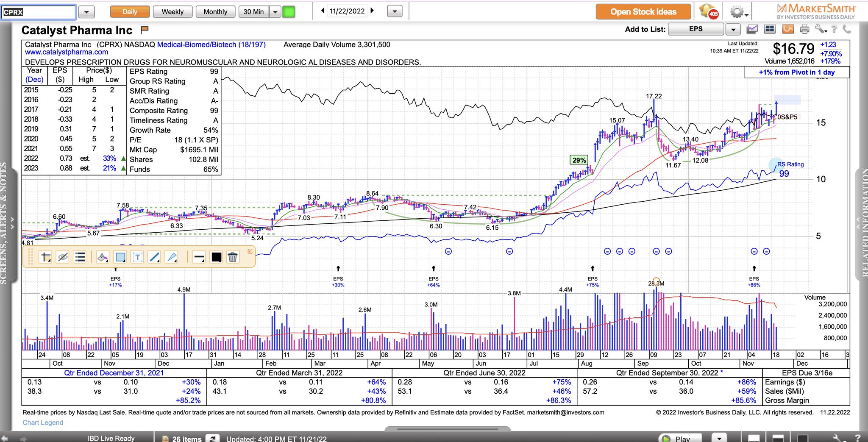868x442 pixels.
Task: Navigate forward with bottom-left right arrow
Action: 23,439
